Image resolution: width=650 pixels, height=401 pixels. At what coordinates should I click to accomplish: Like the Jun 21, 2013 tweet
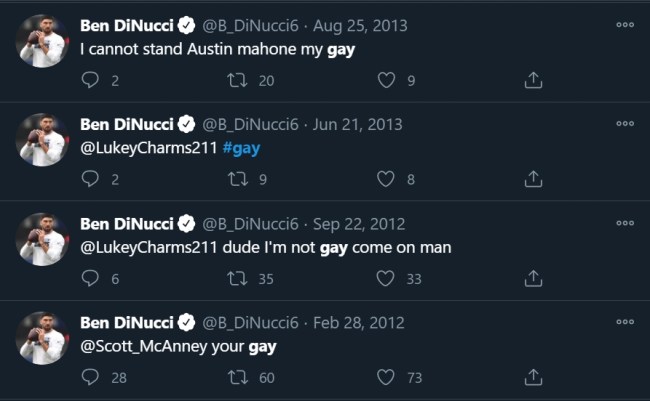pyautogui.click(x=386, y=179)
